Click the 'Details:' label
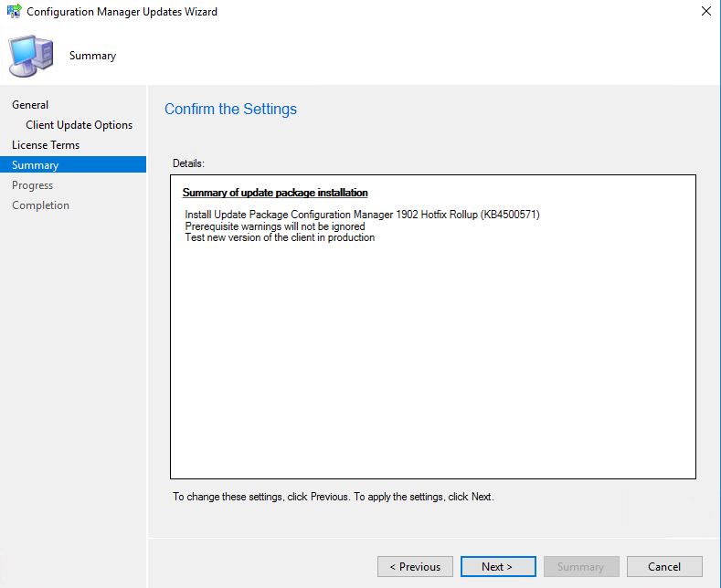 tap(188, 163)
